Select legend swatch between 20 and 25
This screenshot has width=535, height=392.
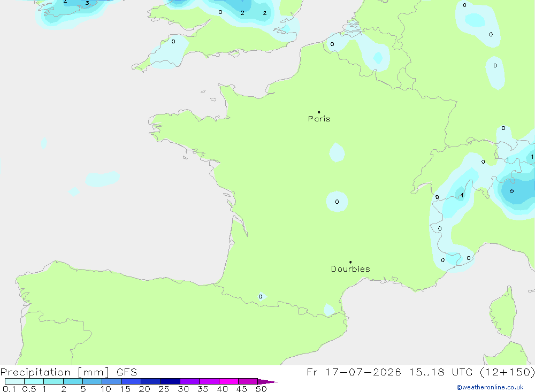pos(150,381)
